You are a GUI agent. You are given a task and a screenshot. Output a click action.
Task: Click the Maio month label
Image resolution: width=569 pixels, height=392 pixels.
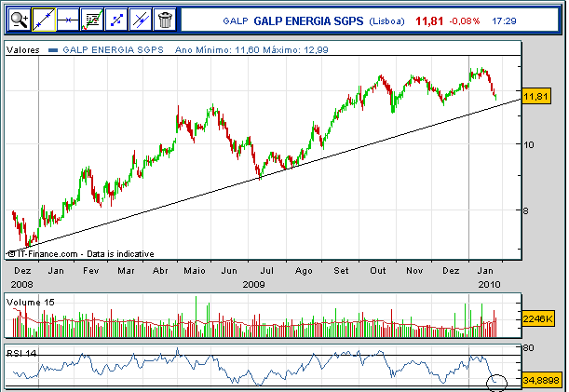click(x=195, y=271)
